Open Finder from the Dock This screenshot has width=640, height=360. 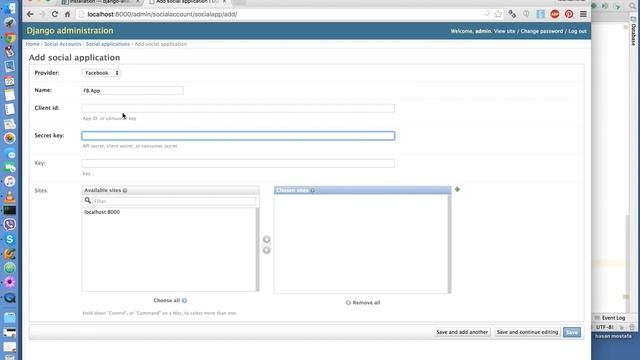tap(10, 8)
